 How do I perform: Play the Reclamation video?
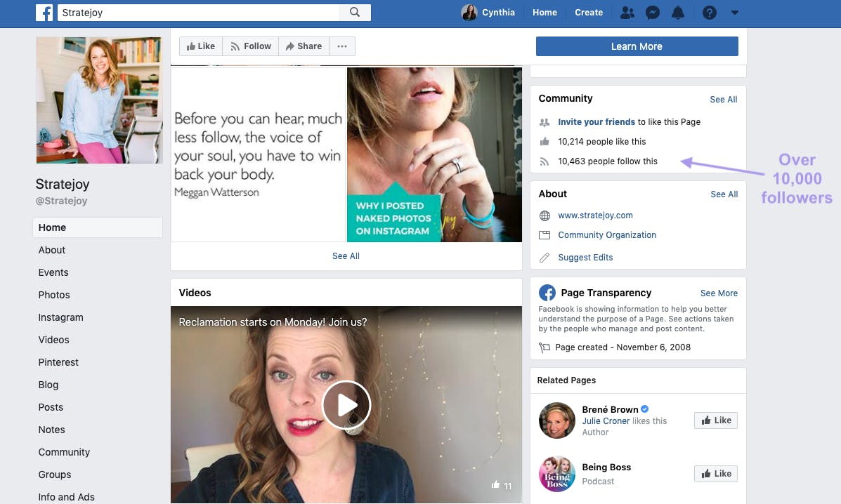pos(346,405)
